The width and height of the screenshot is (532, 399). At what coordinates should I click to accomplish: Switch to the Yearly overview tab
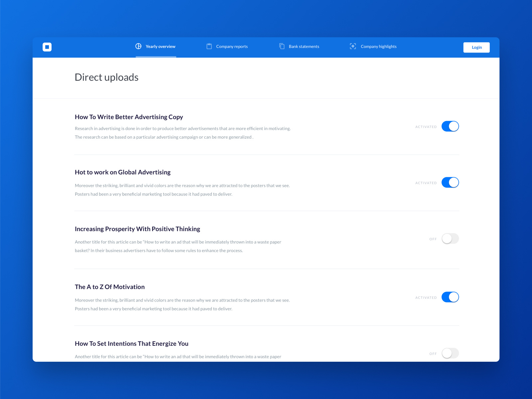click(x=160, y=46)
